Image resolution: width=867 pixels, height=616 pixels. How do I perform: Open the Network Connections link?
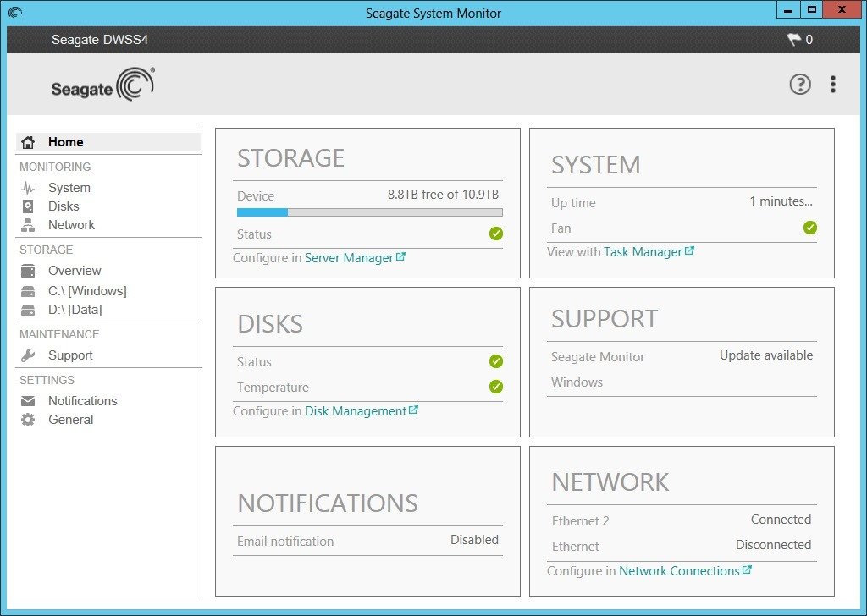click(679, 570)
